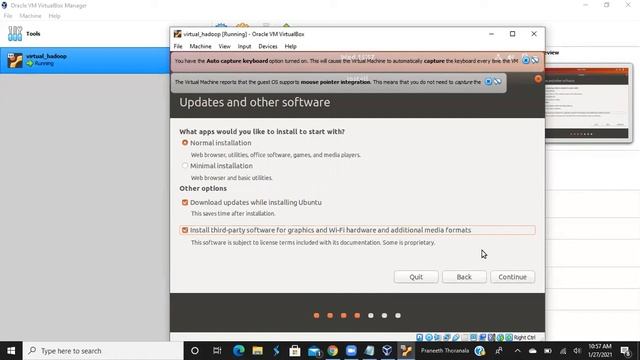Toggle Install third-party software checkbox
Viewport: 640px width, 360px height.
click(185, 230)
